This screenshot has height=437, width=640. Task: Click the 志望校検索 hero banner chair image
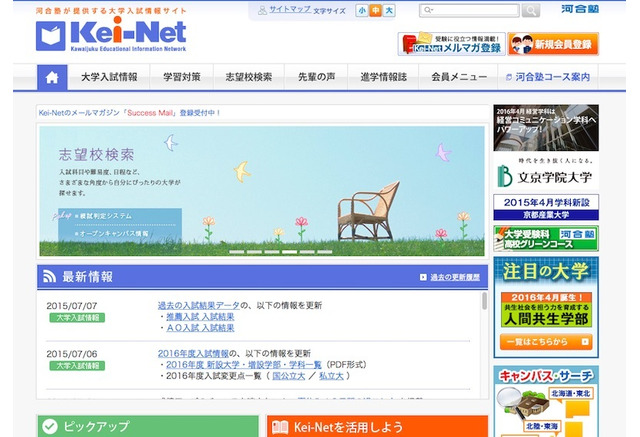[x=368, y=211]
